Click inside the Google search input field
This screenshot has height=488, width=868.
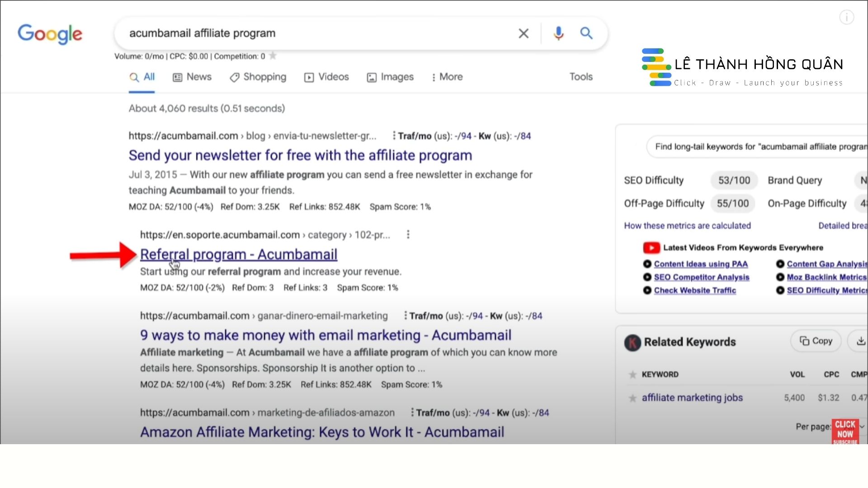[316, 33]
